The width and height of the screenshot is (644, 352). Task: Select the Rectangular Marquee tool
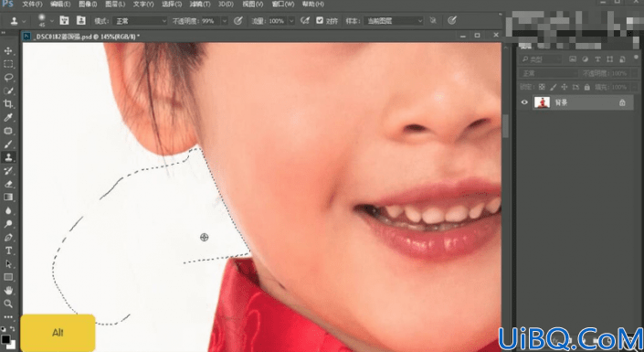pos(8,64)
